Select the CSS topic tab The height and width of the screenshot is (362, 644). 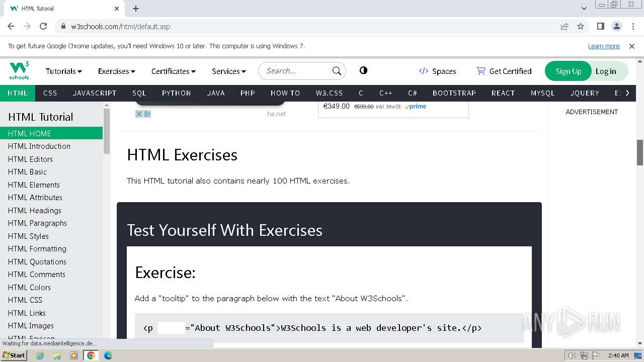click(50, 93)
